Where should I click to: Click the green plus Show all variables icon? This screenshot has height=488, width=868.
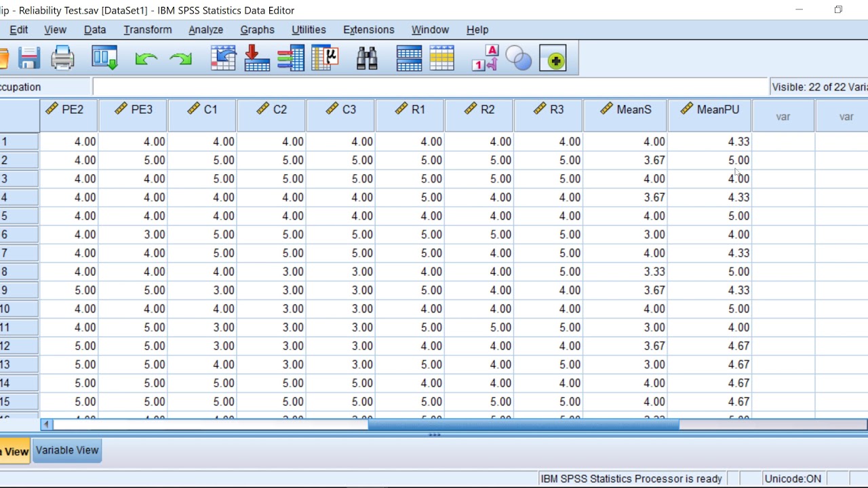coord(553,59)
